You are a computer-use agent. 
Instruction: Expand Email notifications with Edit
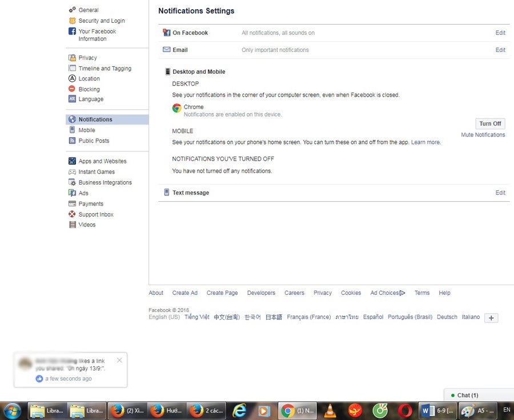(x=500, y=50)
